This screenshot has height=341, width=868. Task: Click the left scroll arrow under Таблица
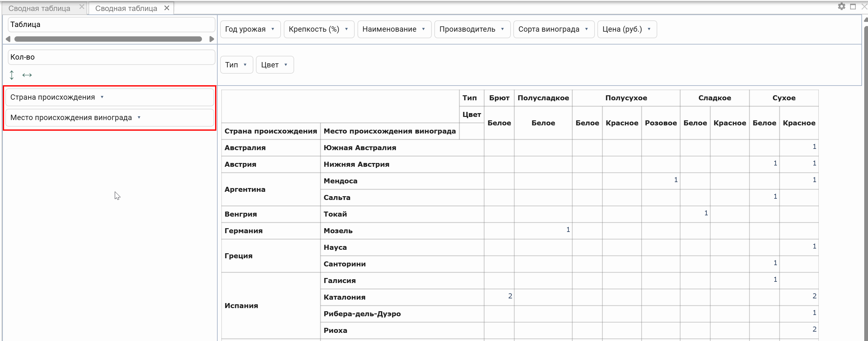(x=8, y=39)
